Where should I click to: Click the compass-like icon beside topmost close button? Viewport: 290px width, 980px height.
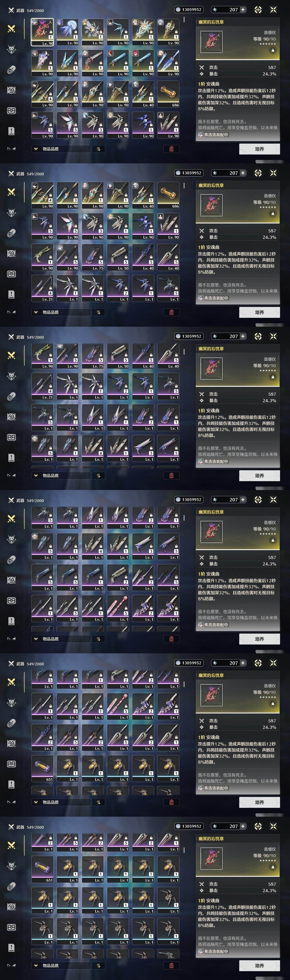(258, 10)
